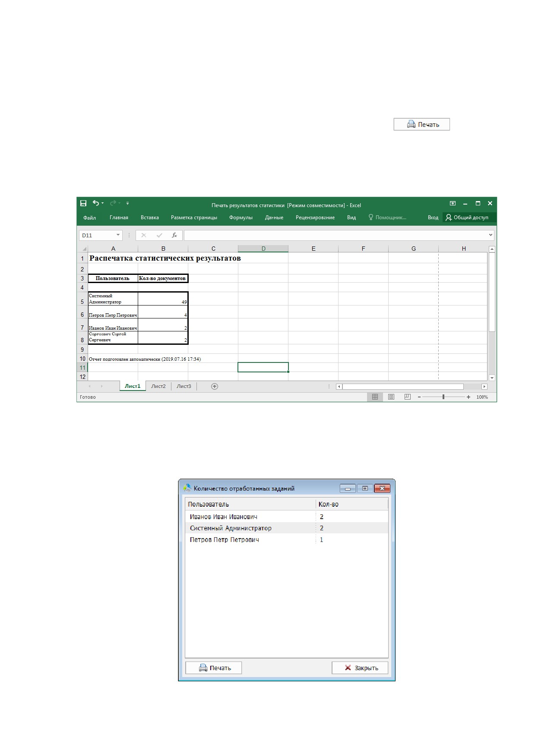Click the Вход sign-in link

433,217
